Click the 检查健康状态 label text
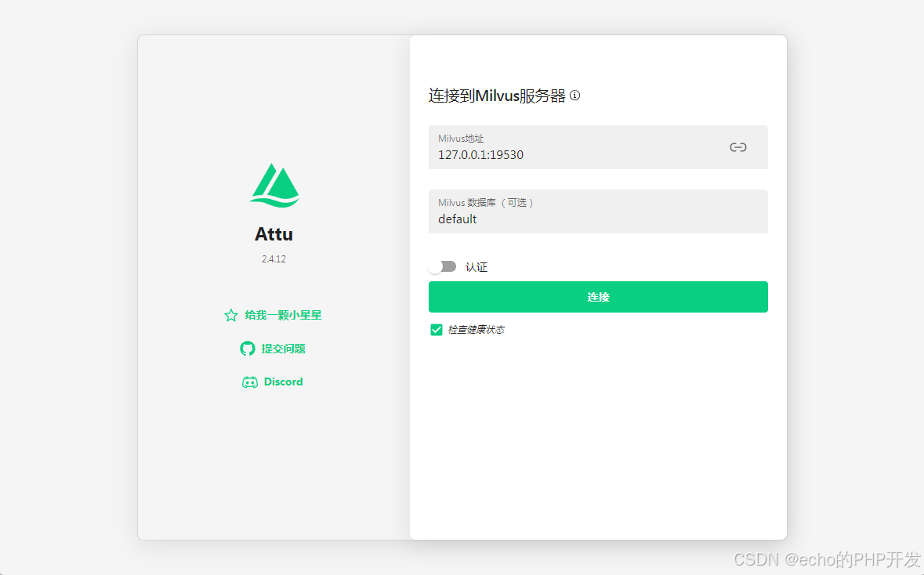 pyautogui.click(x=476, y=330)
